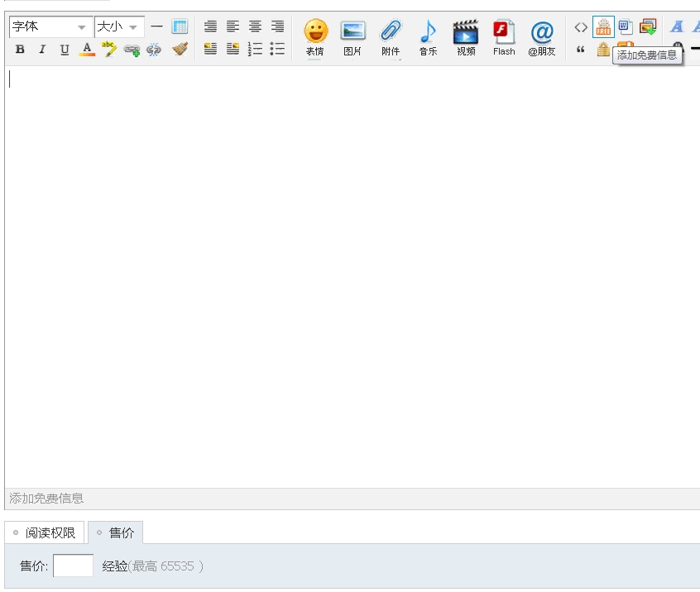Center align the text

(x=255, y=26)
